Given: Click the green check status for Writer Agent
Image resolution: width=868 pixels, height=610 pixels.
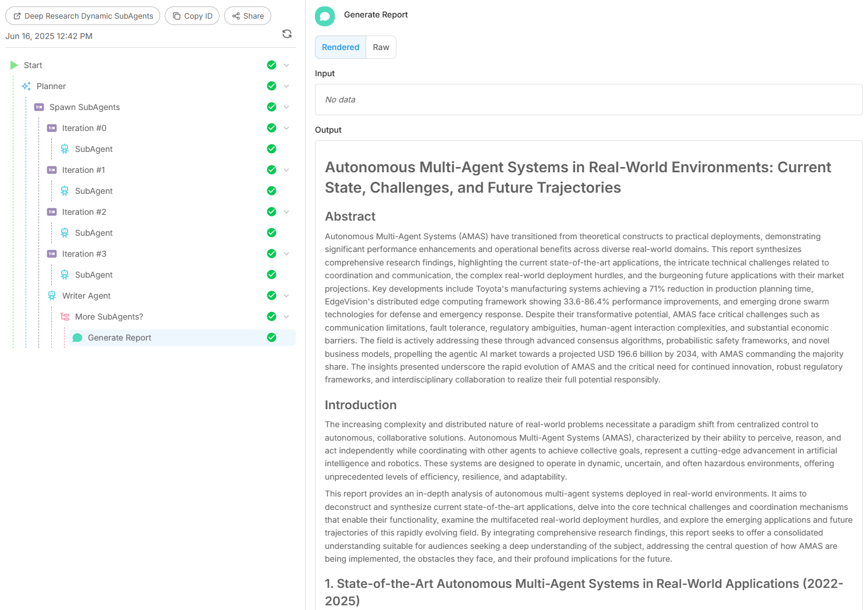Looking at the screenshot, I should 271,296.
